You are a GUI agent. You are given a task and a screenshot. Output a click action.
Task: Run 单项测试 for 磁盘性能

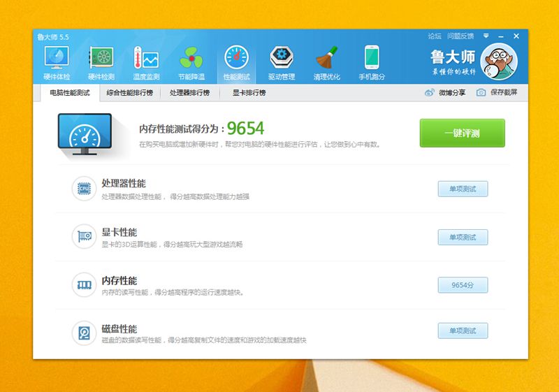(x=463, y=331)
